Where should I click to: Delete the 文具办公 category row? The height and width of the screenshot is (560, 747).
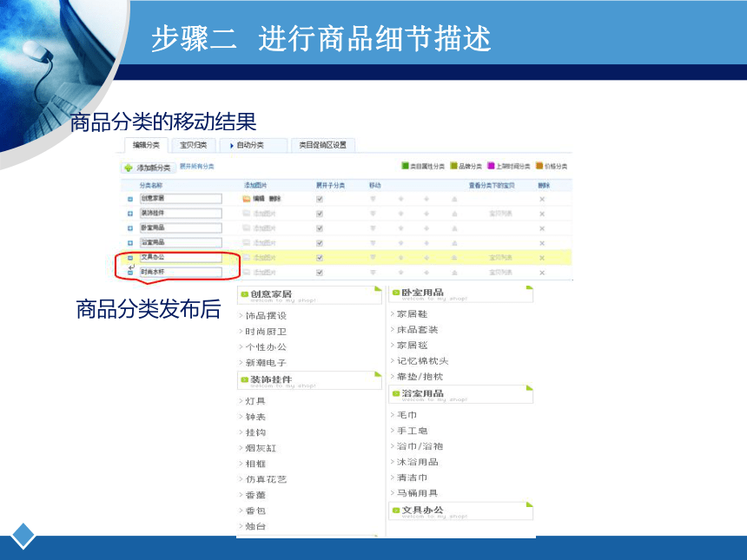click(x=542, y=258)
